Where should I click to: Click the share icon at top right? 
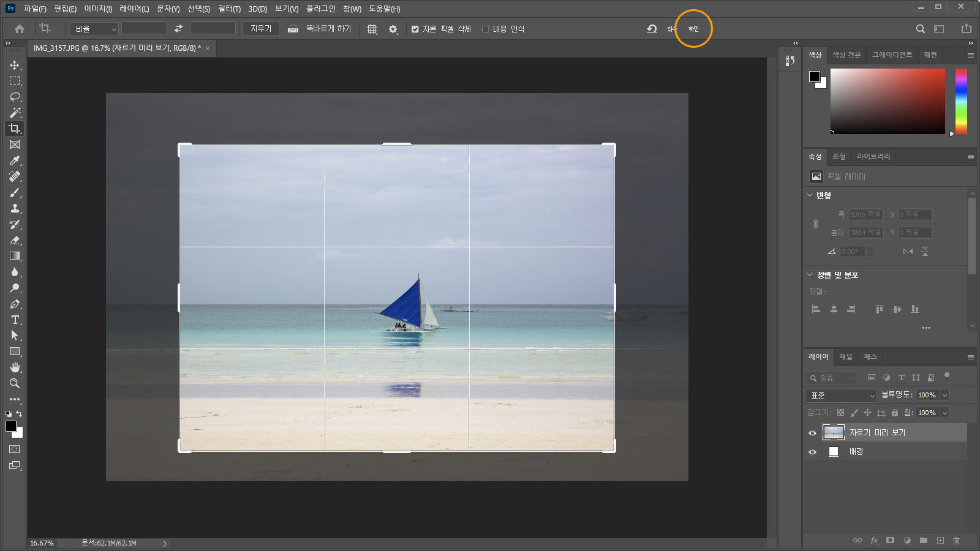967,28
